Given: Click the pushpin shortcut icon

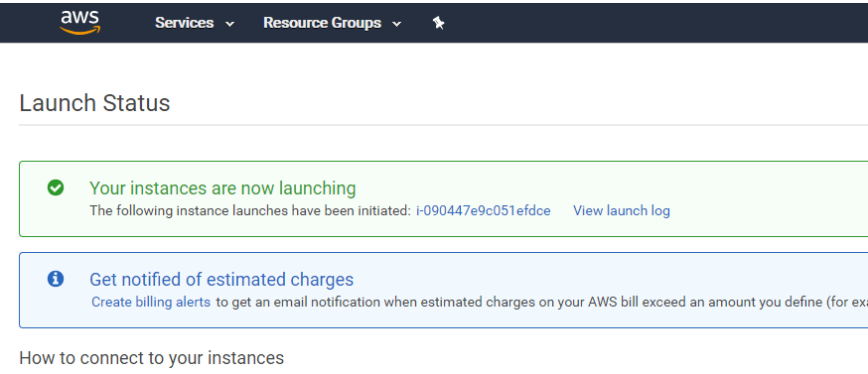Looking at the screenshot, I should tap(438, 23).
